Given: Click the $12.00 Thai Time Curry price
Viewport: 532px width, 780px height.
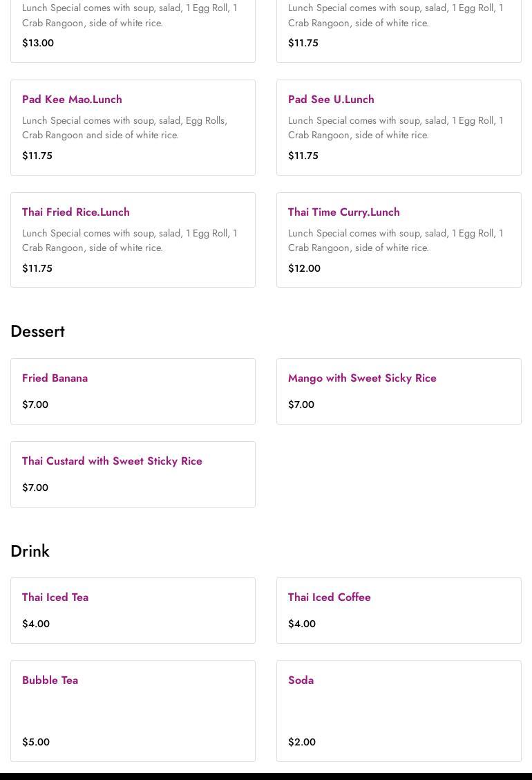Looking at the screenshot, I should (x=304, y=268).
